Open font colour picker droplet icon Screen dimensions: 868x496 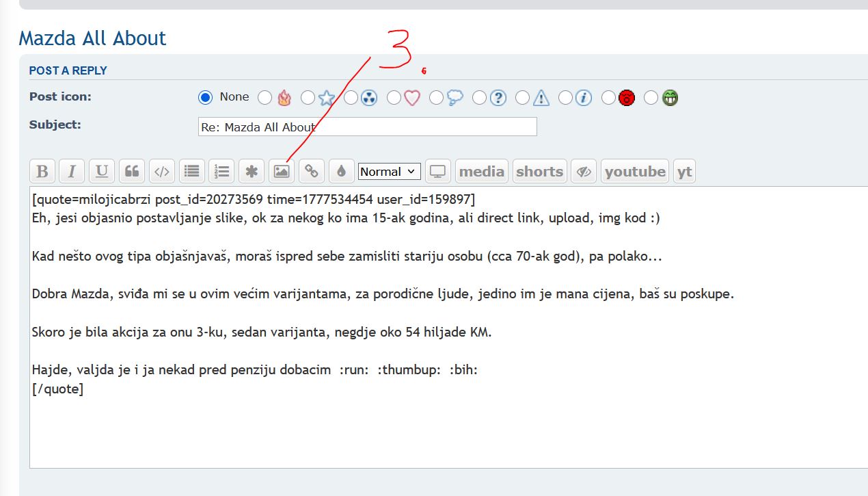(342, 171)
